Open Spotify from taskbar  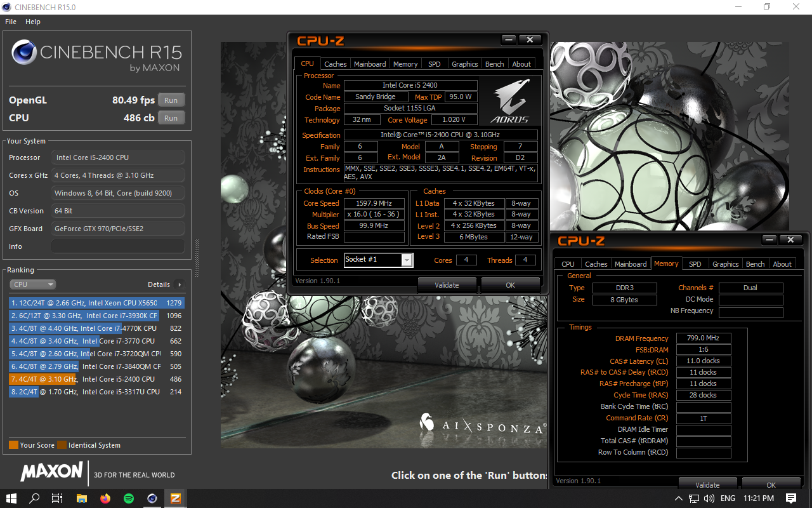tap(129, 498)
